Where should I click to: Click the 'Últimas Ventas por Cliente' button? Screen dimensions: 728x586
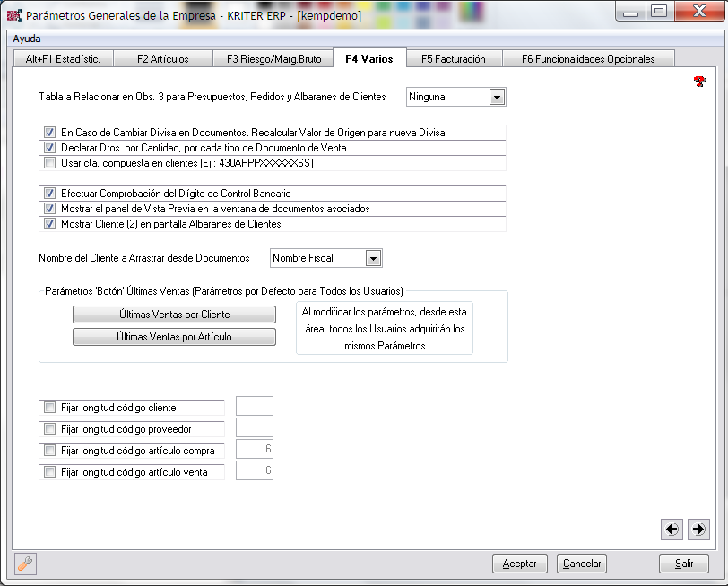click(174, 315)
